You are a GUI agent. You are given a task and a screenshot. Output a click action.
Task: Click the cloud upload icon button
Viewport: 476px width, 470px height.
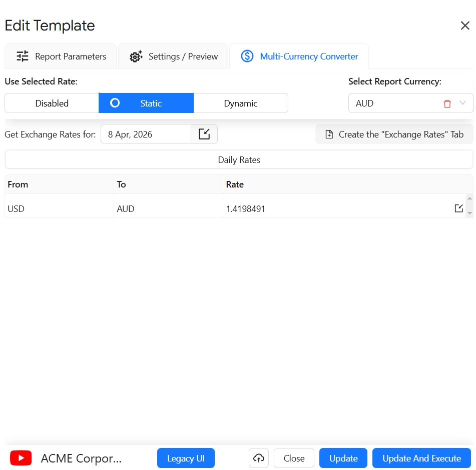[x=259, y=458]
